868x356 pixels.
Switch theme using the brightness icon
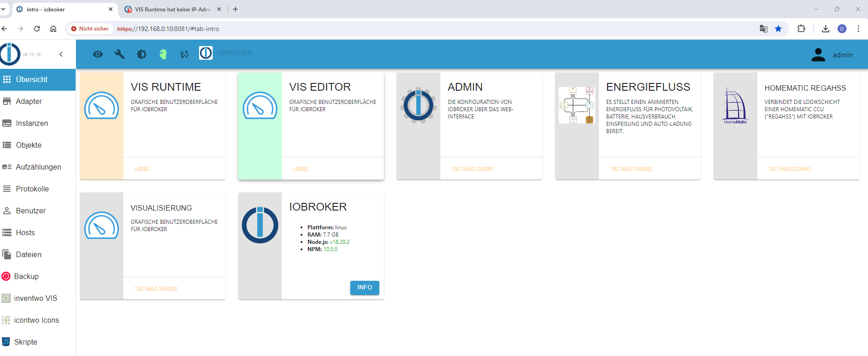coord(142,54)
